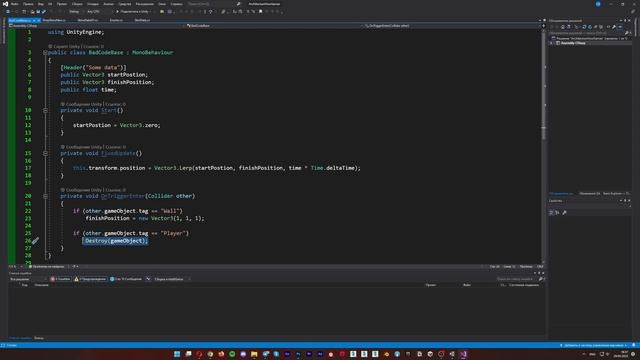Toggle the Errors filter in the error list
The height and width of the screenshot is (360, 640).
point(60,279)
